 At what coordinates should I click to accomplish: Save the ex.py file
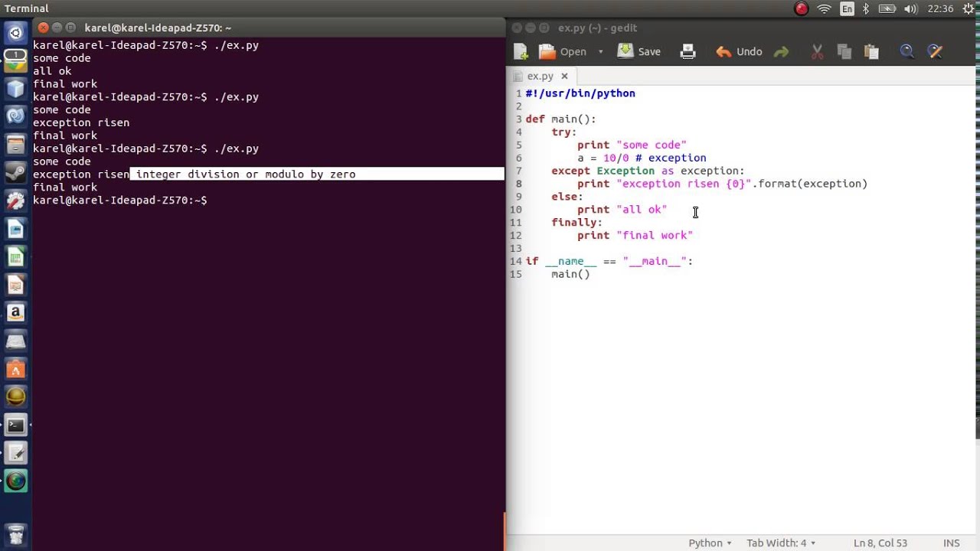639,51
